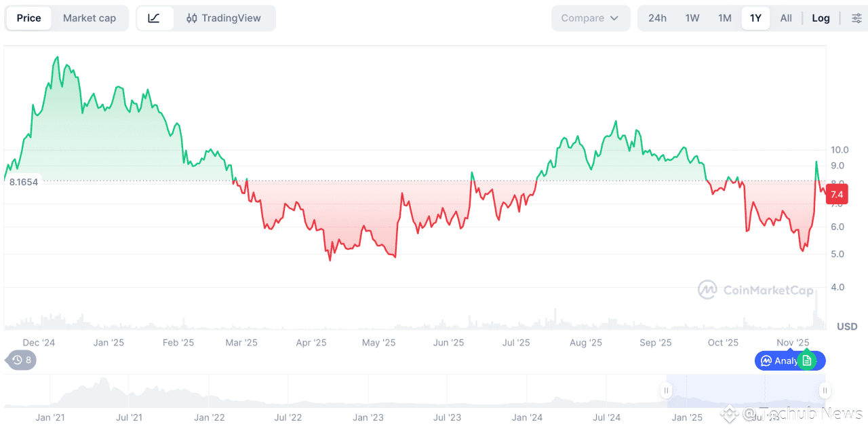
Task: Switch to line chart view icon
Action: pyautogui.click(x=154, y=18)
